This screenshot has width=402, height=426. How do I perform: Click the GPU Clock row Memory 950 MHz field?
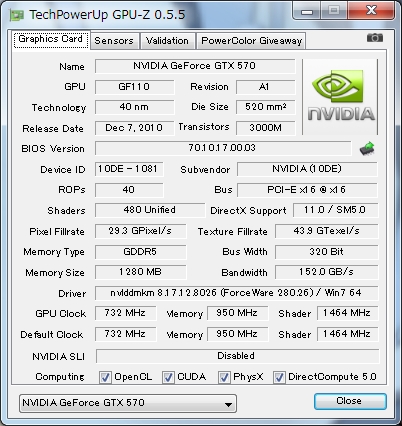point(237,313)
